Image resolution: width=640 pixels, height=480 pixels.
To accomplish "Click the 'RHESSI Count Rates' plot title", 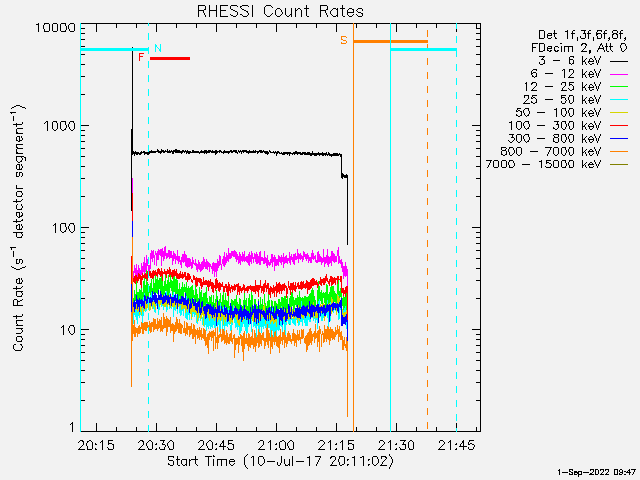I will coord(280,11).
